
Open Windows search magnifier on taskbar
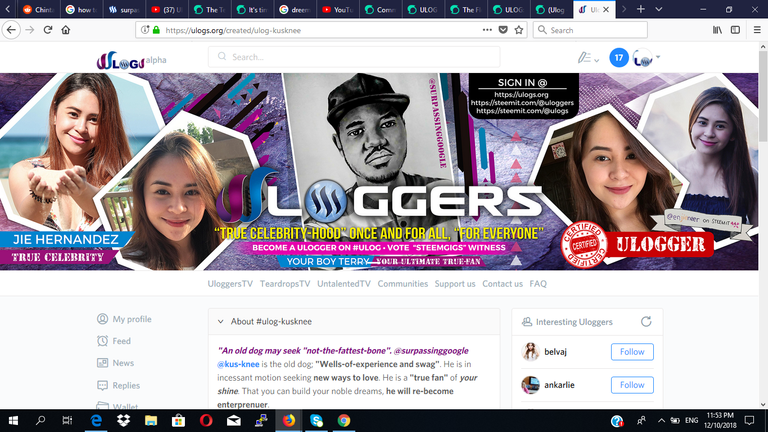[40, 420]
